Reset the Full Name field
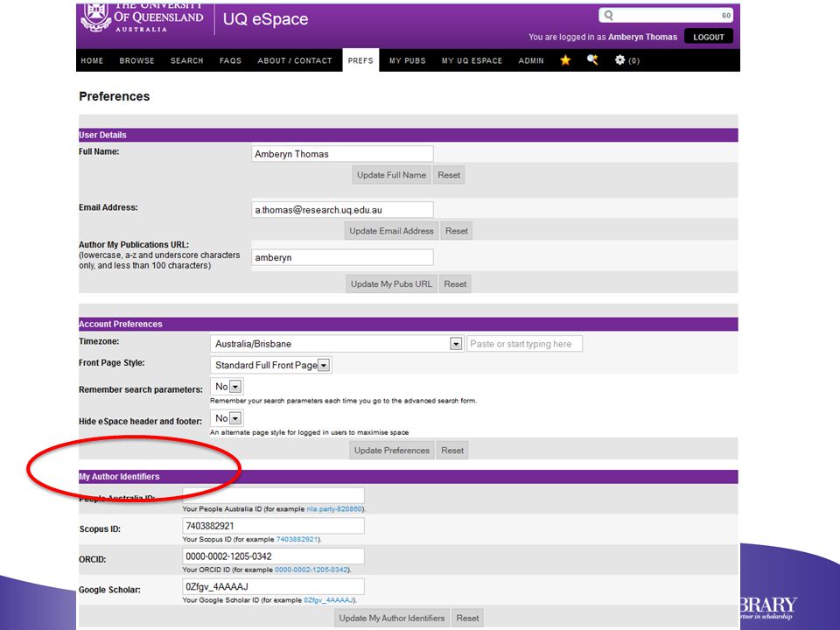 click(x=449, y=175)
